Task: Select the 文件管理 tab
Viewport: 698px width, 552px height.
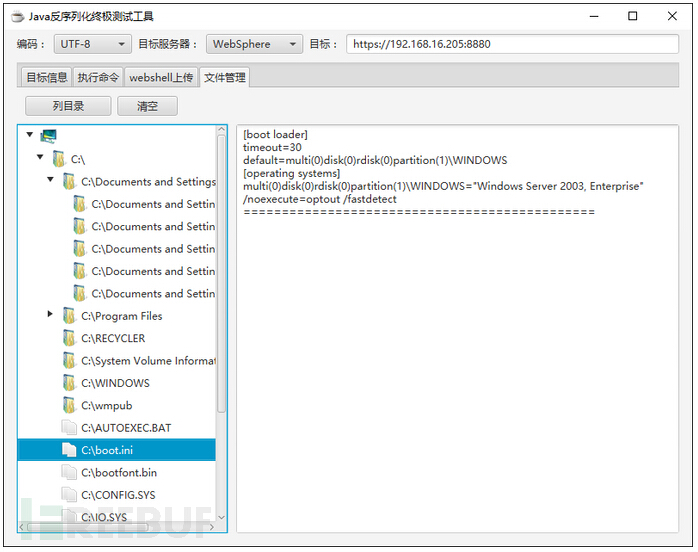Action: tap(224, 78)
